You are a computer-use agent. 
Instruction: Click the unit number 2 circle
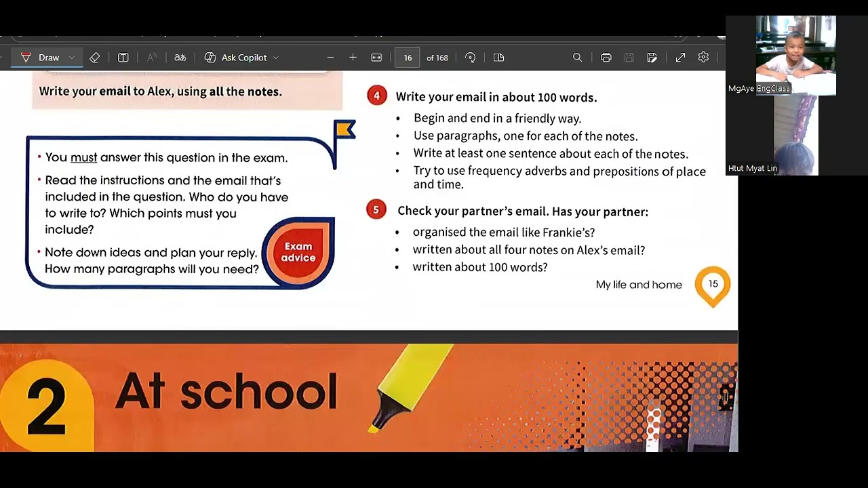tap(46, 405)
